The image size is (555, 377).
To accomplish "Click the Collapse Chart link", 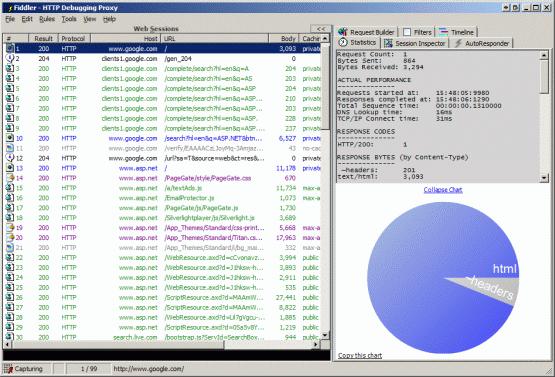I will (443, 189).
